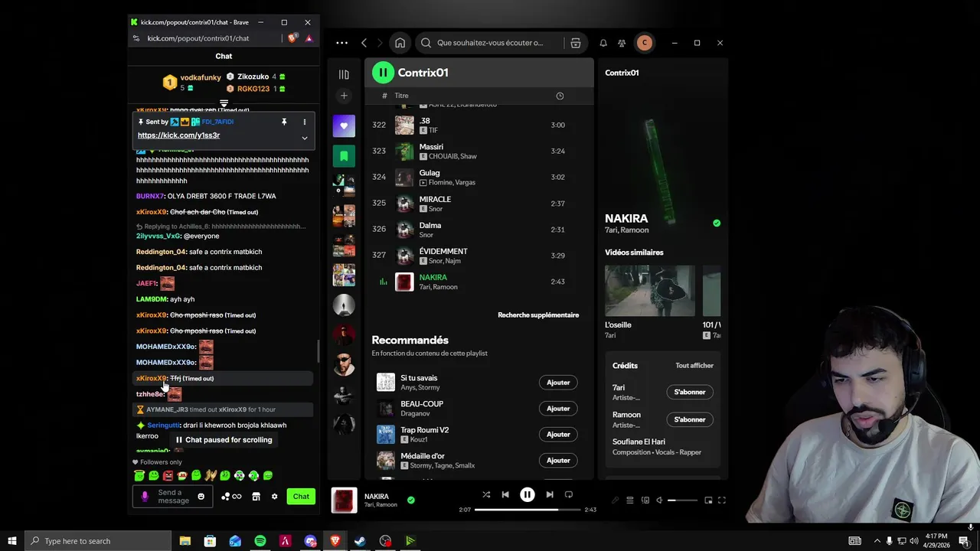Viewport: 980px width, 551px height.
Task: Select the track Dalma
Action: click(x=479, y=230)
